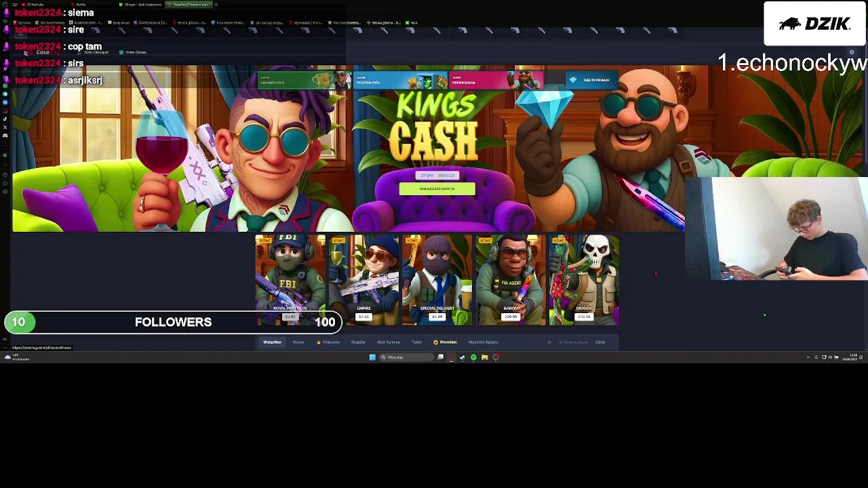Switch to the YouTube browser tab
The image size is (868, 488).
click(33, 5)
